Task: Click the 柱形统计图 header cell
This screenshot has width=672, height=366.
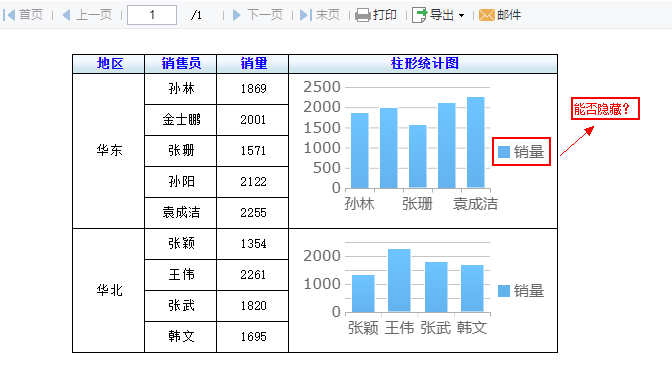Action: pos(423,64)
